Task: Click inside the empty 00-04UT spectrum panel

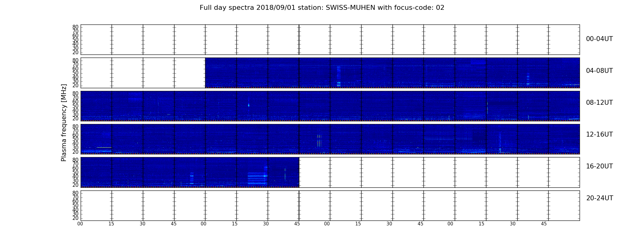Action: [x=330, y=40]
